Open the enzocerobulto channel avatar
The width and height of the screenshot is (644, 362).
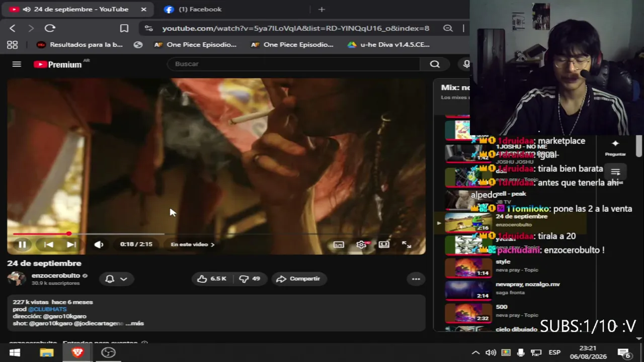17,279
